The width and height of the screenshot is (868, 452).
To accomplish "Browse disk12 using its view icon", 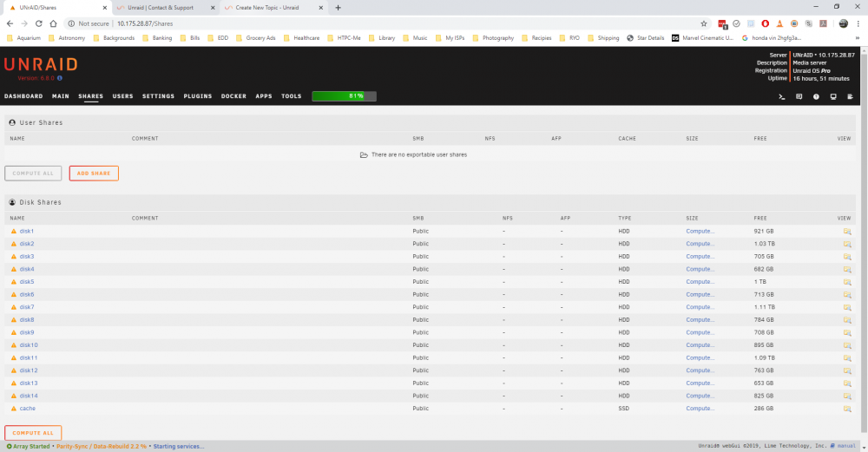I will 847,370.
